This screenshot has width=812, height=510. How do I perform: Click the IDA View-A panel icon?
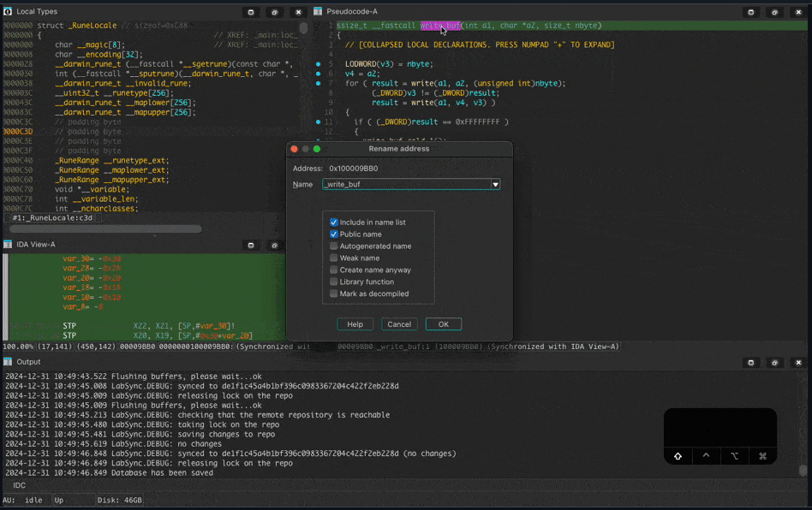click(8, 245)
